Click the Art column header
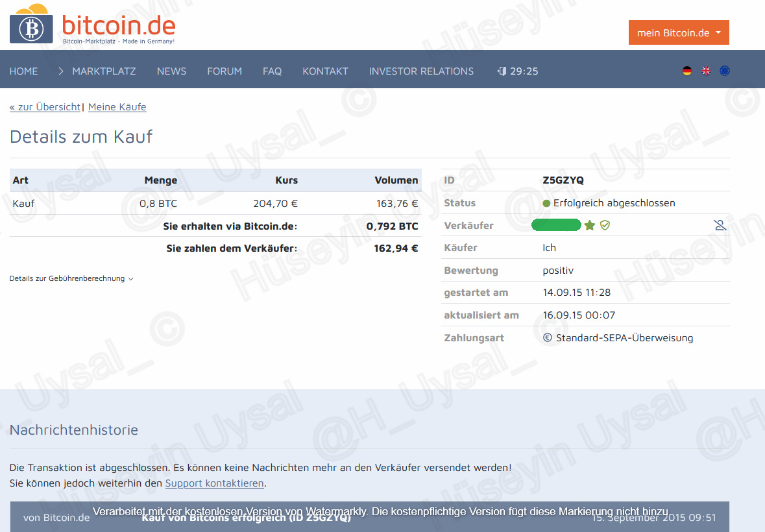The height and width of the screenshot is (532, 765). pos(21,180)
